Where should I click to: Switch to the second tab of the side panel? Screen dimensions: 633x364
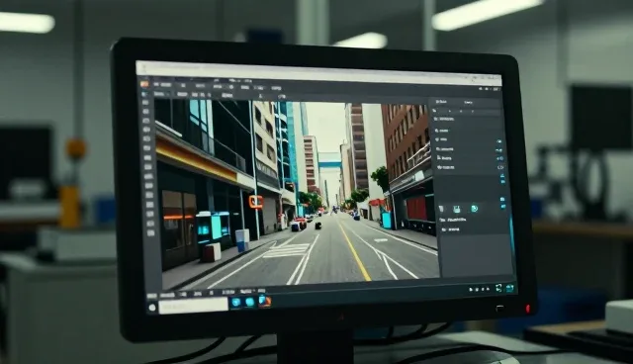click(468, 103)
